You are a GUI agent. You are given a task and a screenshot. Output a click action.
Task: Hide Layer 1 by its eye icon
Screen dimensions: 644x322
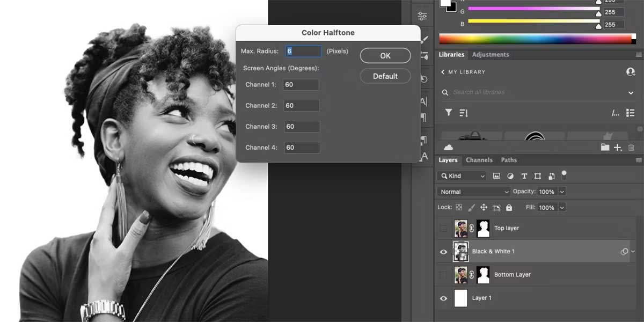click(443, 298)
